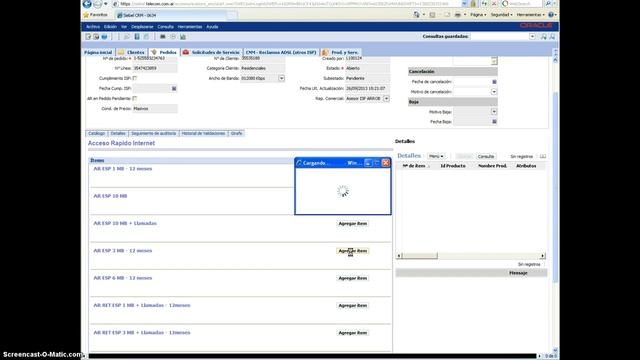
Task: Open the AR ESP 10 MB link
Action: pos(110,196)
